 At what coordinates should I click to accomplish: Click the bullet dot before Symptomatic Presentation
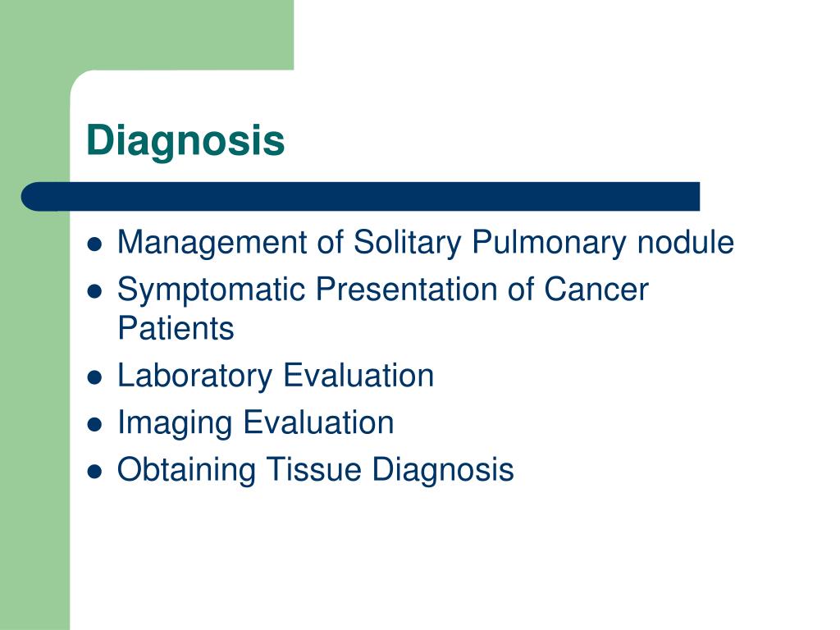click(94, 291)
